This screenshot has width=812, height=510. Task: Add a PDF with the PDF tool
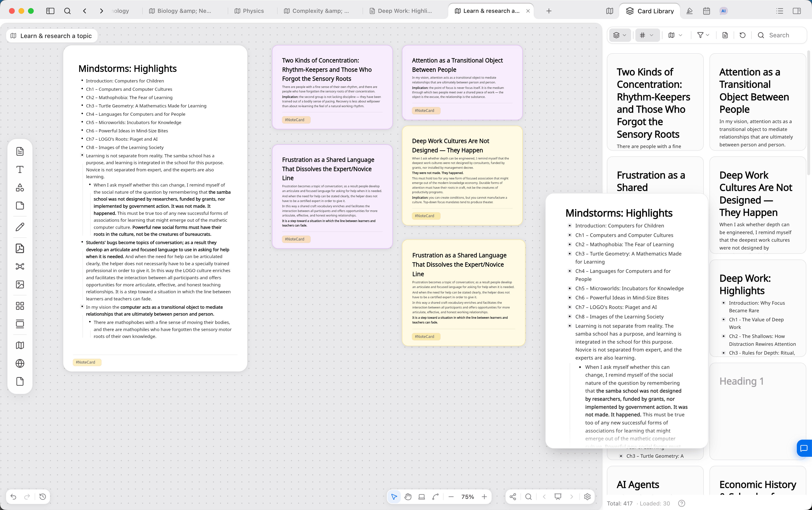[x=20, y=249]
